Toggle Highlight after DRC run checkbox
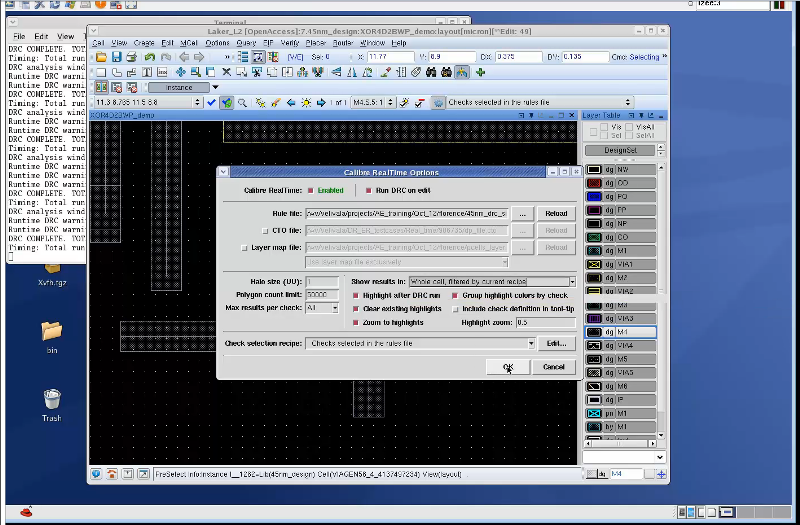This screenshot has width=800, height=525. pos(356,295)
